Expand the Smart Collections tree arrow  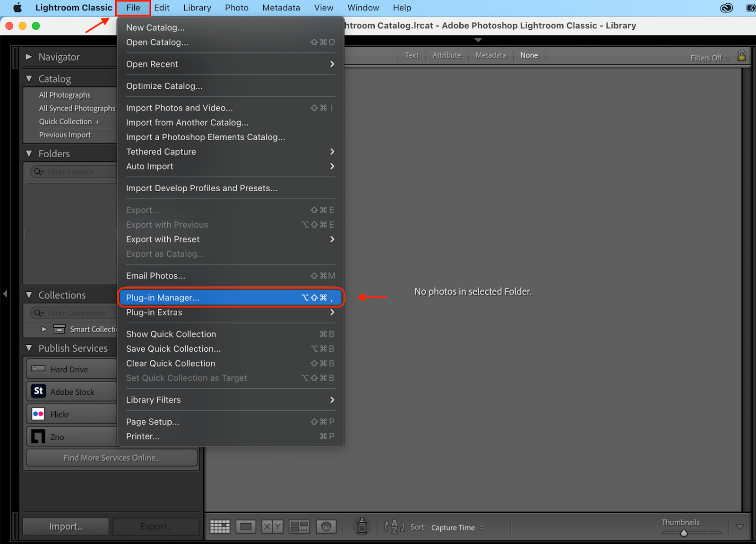pos(44,329)
